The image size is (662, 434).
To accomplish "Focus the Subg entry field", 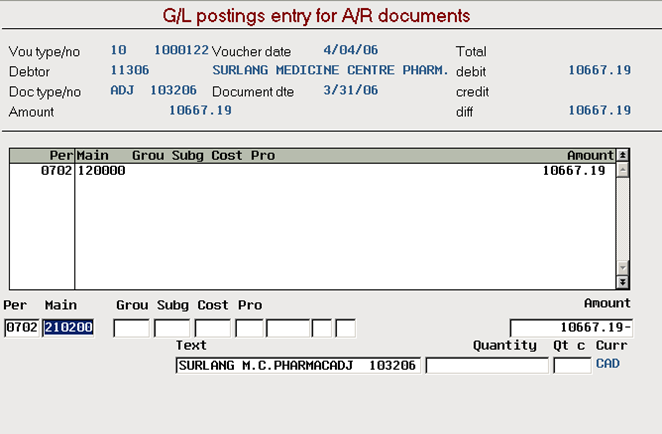I will [x=172, y=328].
